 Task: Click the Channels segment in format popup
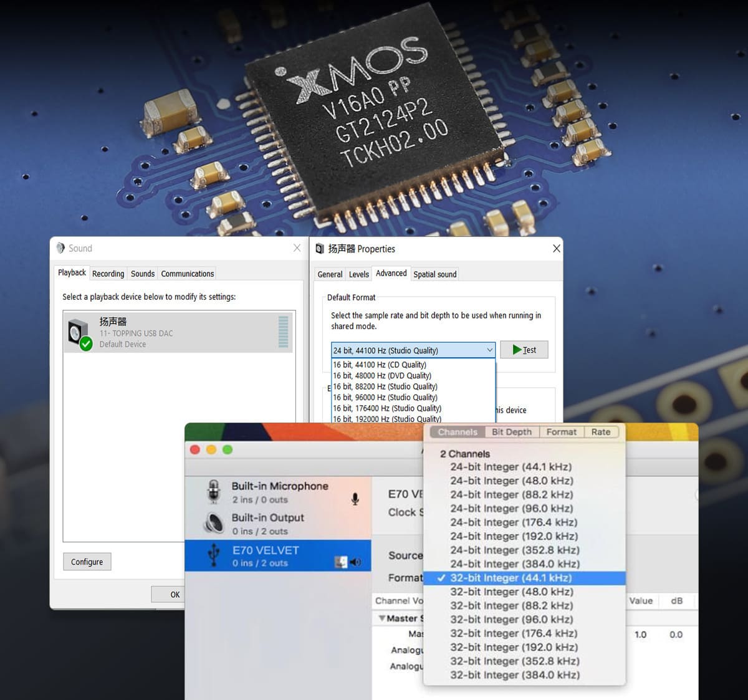tap(458, 432)
